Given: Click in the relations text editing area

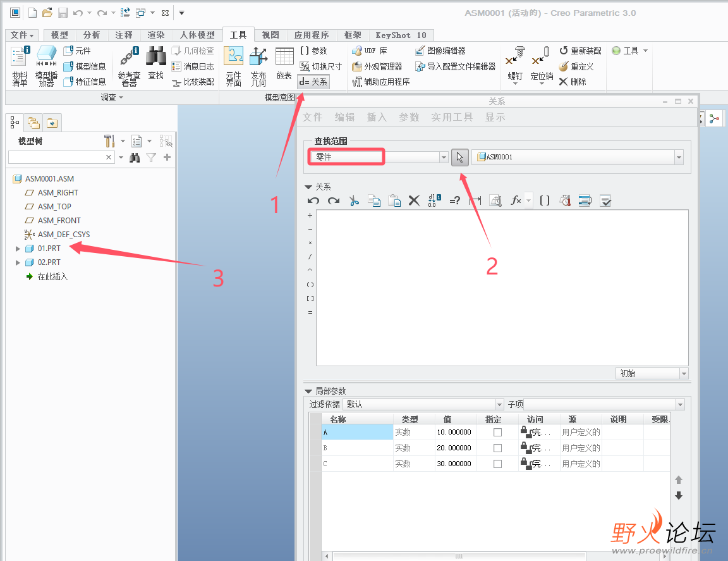Looking at the screenshot, I should [x=502, y=288].
